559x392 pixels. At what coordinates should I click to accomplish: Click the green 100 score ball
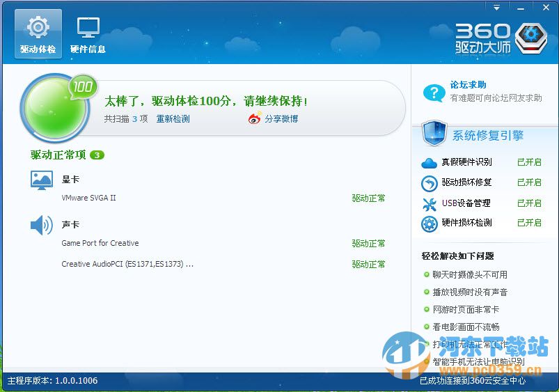click(x=55, y=107)
